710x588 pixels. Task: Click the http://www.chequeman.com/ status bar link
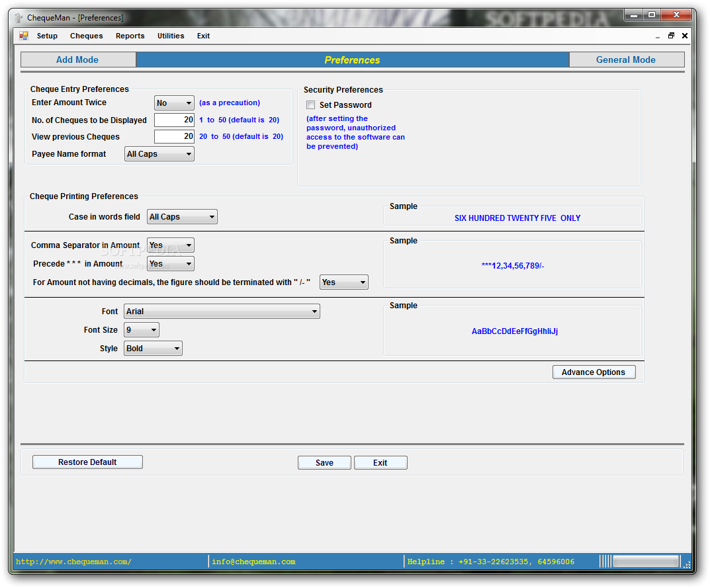(x=74, y=562)
